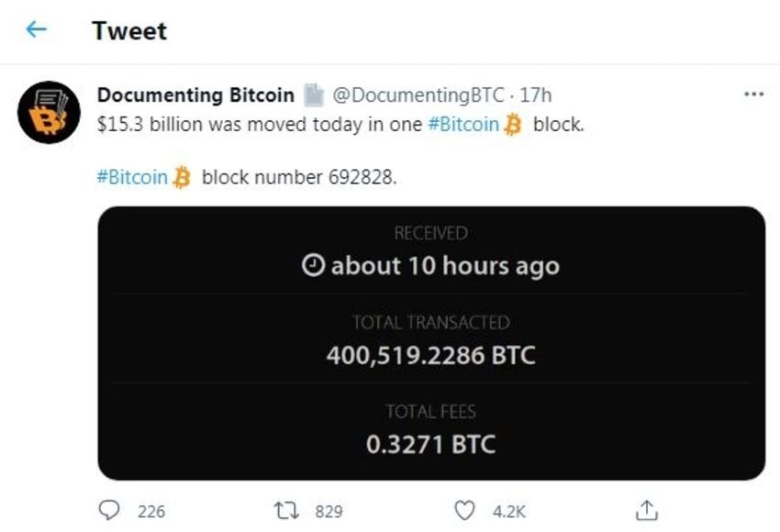Viewport: 780px width, 532px height.
Task: Retweet using the arrows icon
Action: click(287, 511)
